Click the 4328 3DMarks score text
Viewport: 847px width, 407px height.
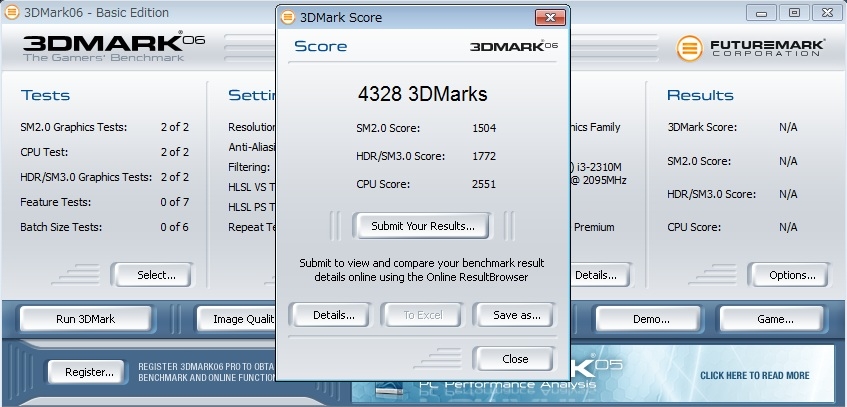[x=422, y=94]
